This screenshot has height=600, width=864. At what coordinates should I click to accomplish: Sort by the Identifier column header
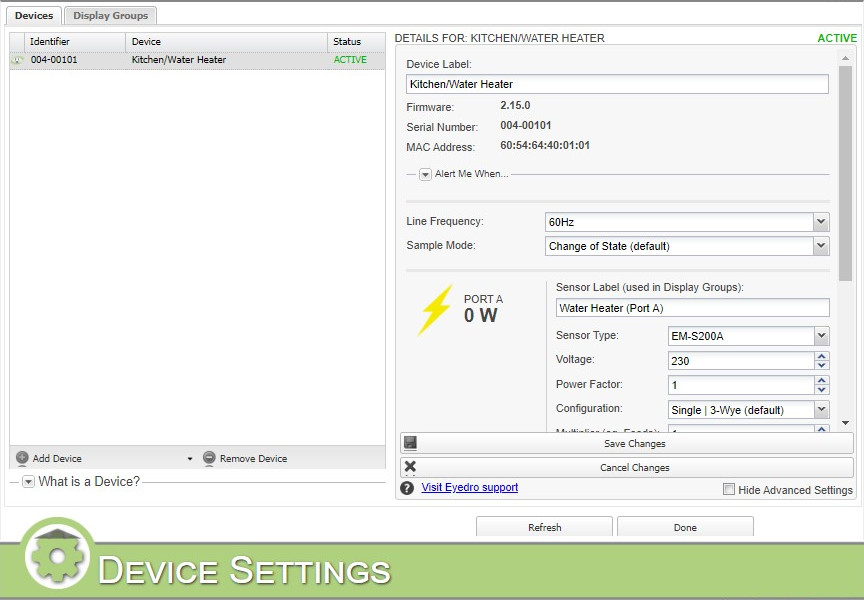[x=75, y=42]
